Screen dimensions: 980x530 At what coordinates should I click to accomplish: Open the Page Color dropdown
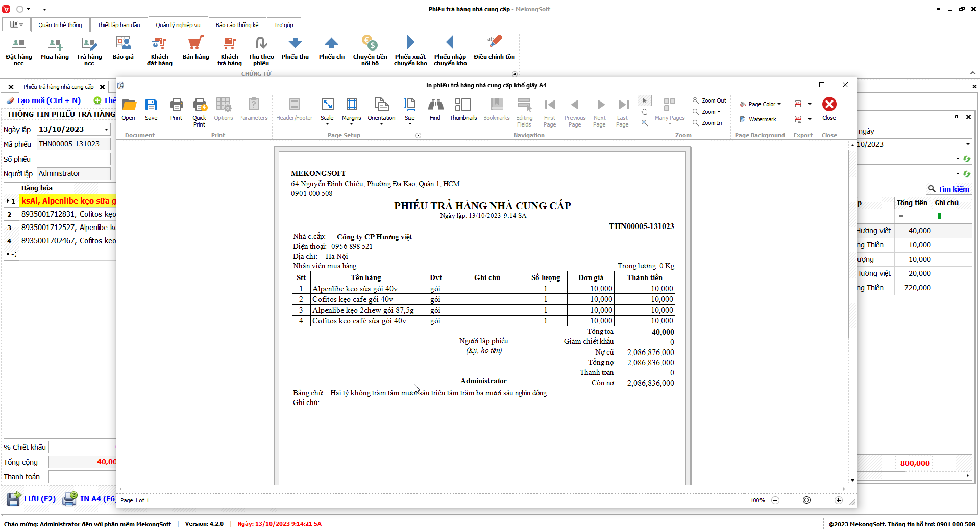pyautogui.click(x=760, y=104)
